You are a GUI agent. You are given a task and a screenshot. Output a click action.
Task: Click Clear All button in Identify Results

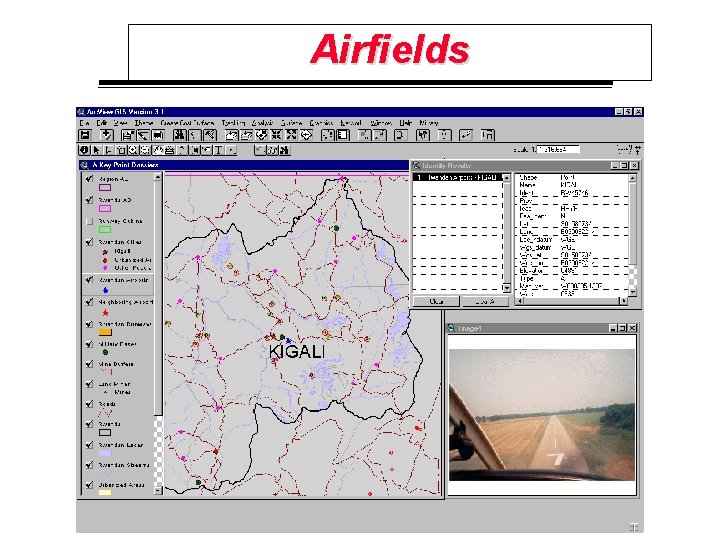(485, 302)
